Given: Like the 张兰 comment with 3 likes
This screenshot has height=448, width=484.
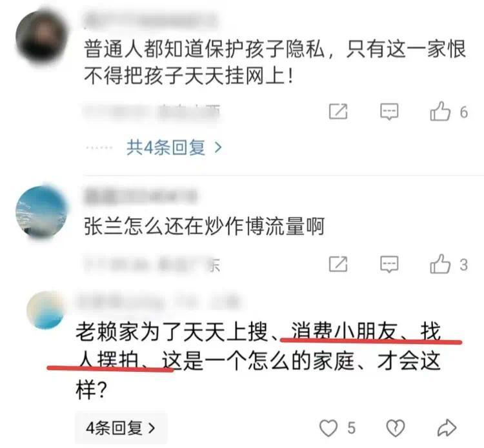Looking at the screenshot, I should point(440,264).
